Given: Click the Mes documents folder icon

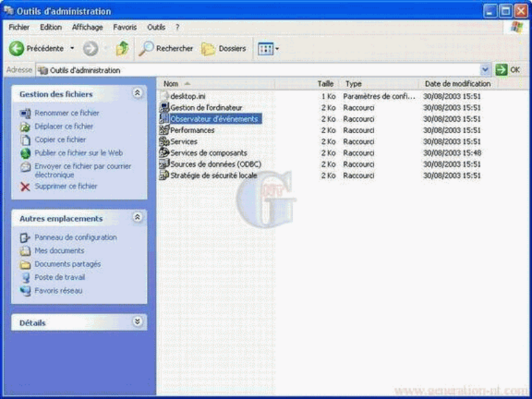Looking at the screenshot, I should [x=25, y=251].
